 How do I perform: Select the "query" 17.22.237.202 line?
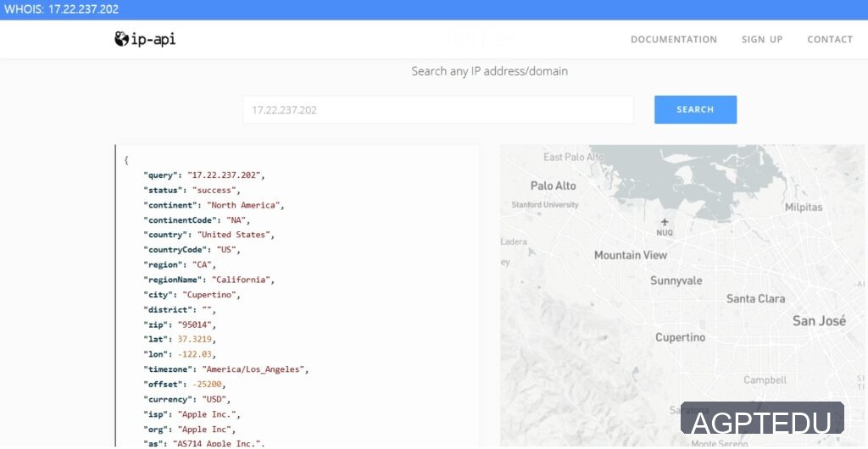click(204, 175)
